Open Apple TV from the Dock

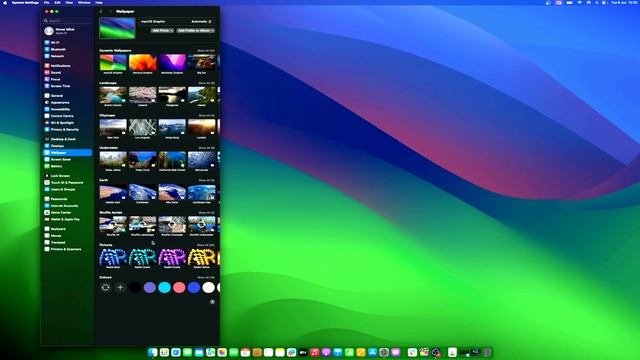[303, 352]
